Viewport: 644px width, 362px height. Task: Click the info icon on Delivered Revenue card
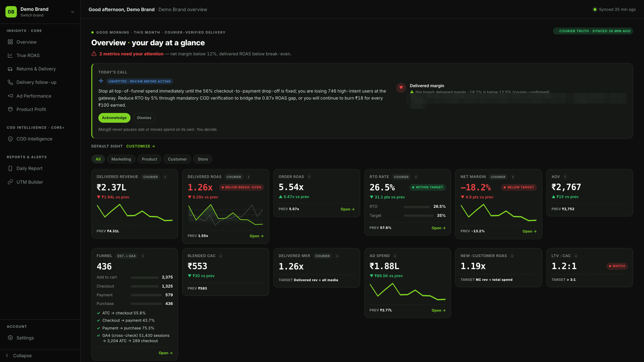[165, 177]
